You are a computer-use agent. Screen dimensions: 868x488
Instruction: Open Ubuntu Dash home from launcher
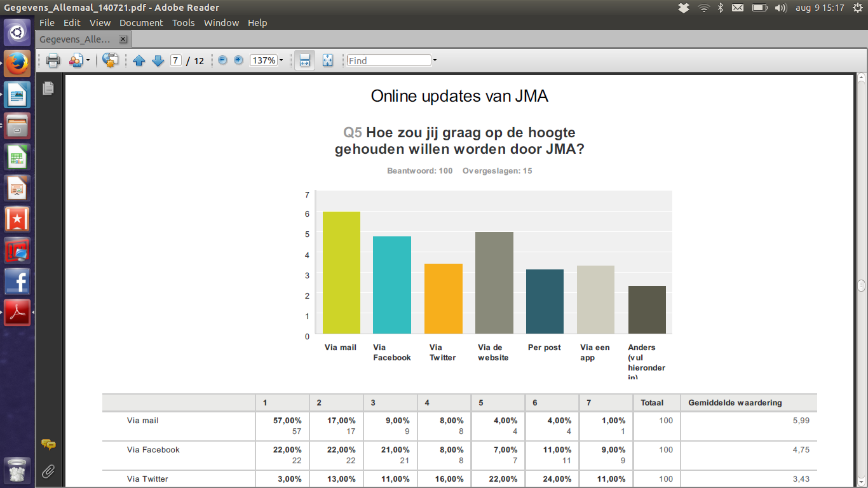17,32
